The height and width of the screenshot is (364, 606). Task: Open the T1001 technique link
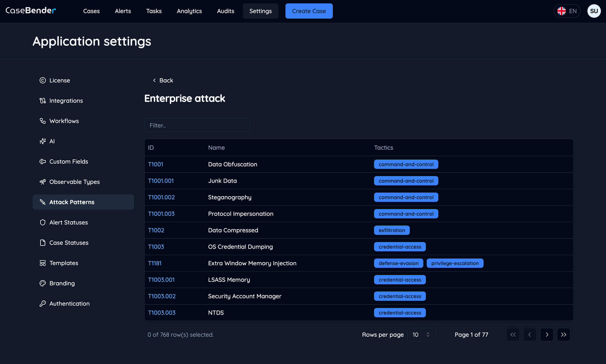pyautogui.click(x=156, y=164)
